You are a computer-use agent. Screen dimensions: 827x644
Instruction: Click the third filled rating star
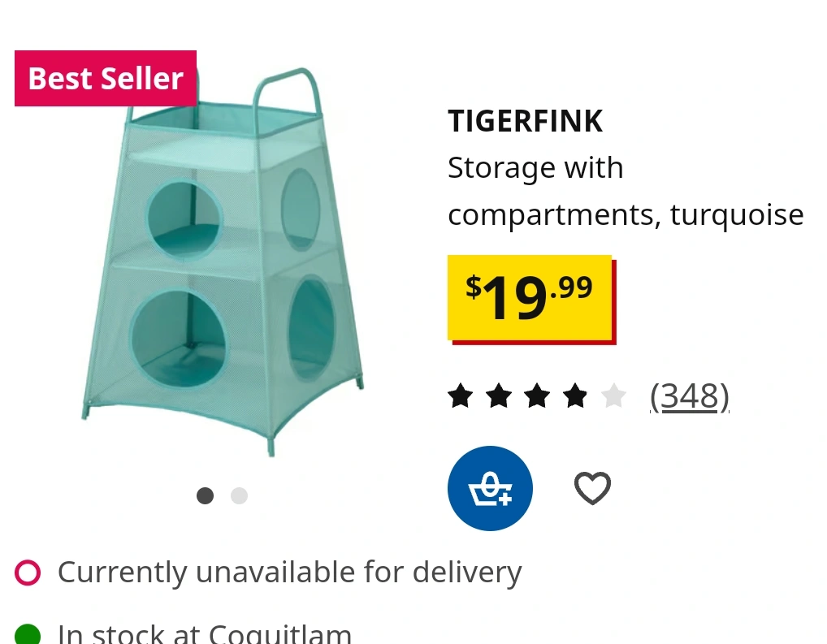click(537, 396)
